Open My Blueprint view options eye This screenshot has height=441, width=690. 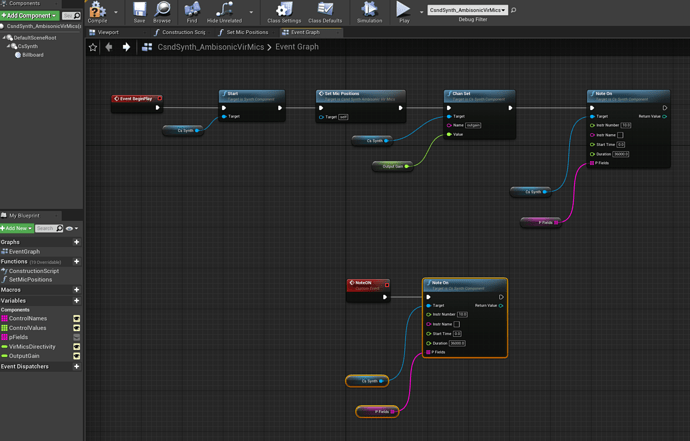pos(72,228)
